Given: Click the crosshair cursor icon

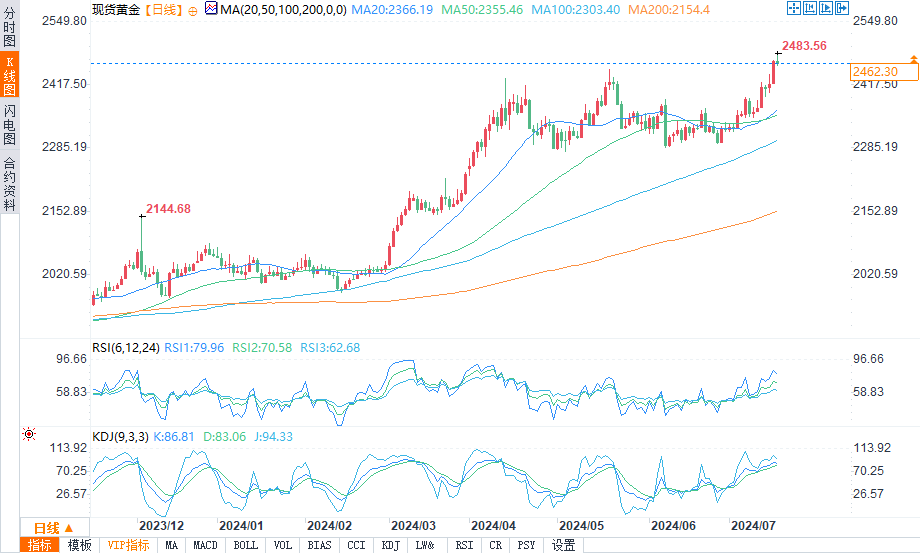Looking at the screenshot, I should pyautogui.click(x=793, y=9).
